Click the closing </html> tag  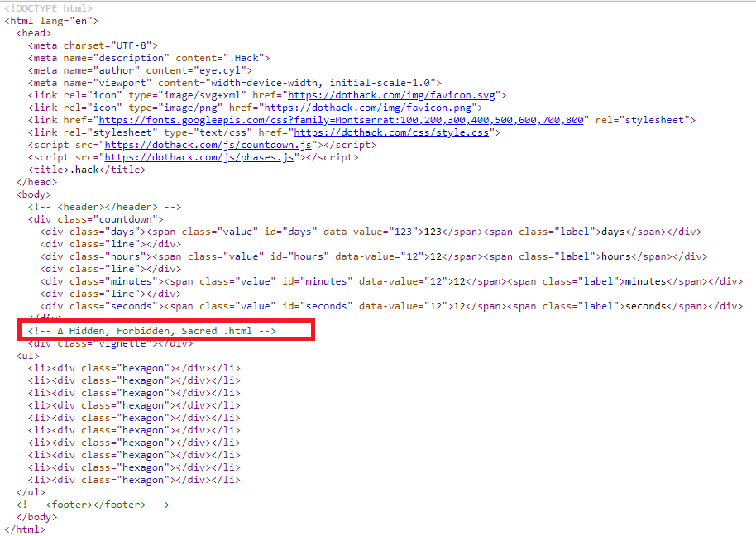click(x=25, y=529)
